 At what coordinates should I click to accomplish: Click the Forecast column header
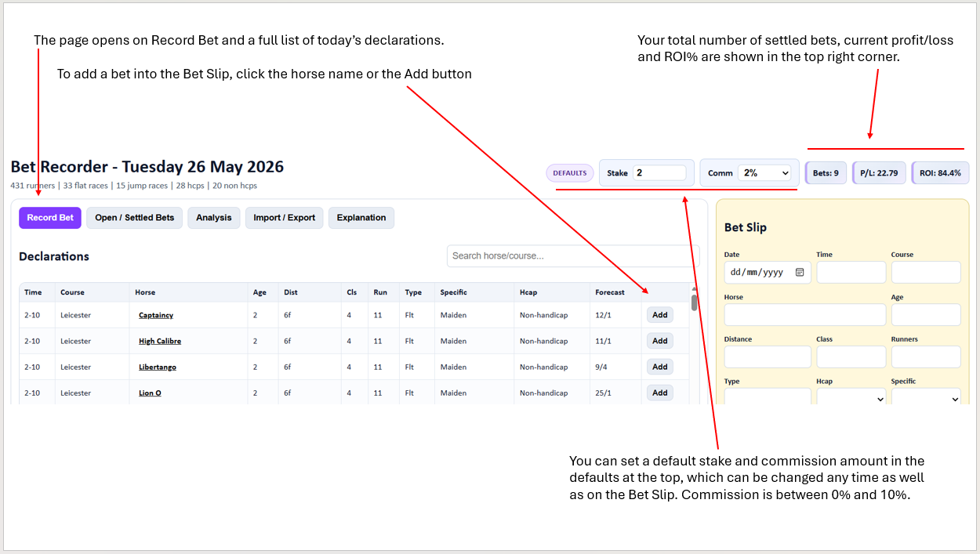[x=610, y=292]
